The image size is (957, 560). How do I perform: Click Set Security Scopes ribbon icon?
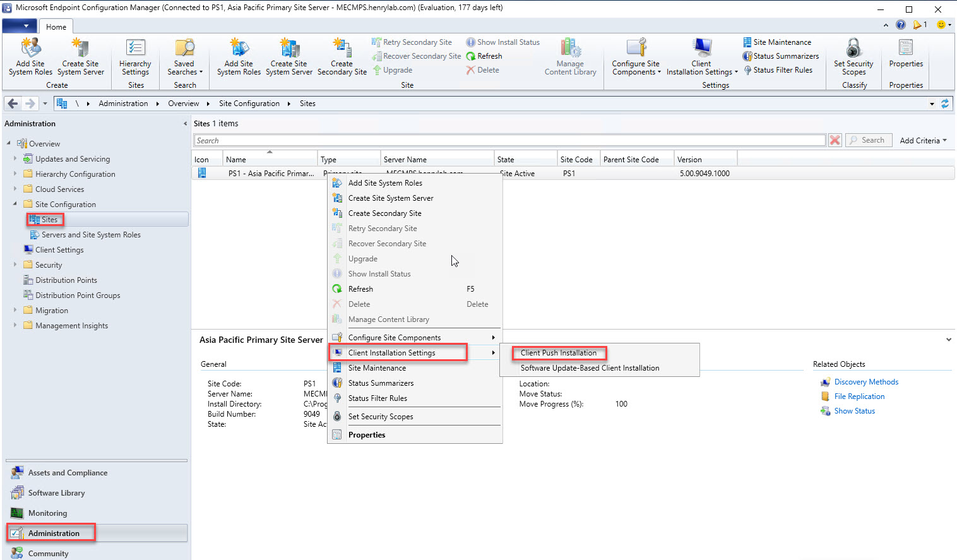pos(853,57)
